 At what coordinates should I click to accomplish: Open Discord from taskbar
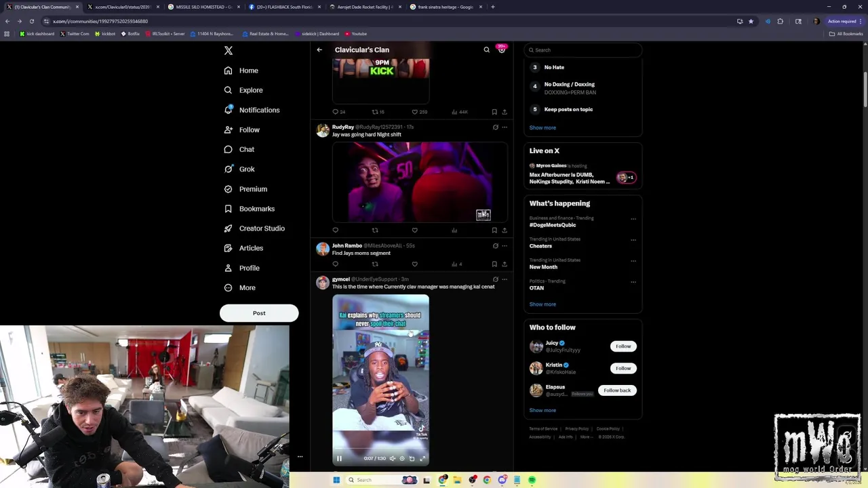point(502,480)
